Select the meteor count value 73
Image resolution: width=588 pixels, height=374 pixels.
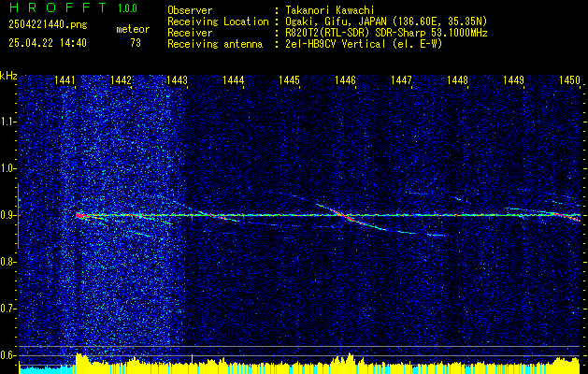(136, 43)
